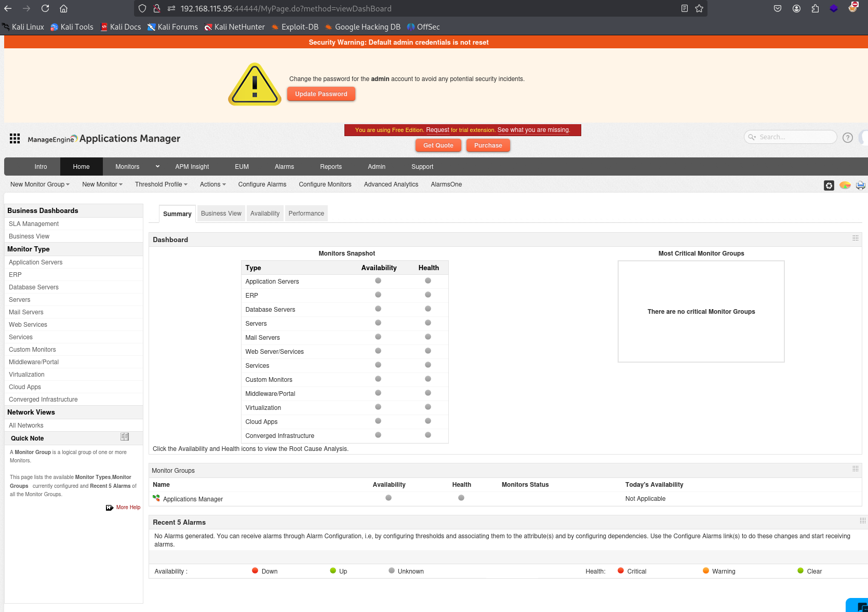This screenshot has width=868, height=612.
Task: Open Configure Monitors link
Action: click(x=325, y=184)
